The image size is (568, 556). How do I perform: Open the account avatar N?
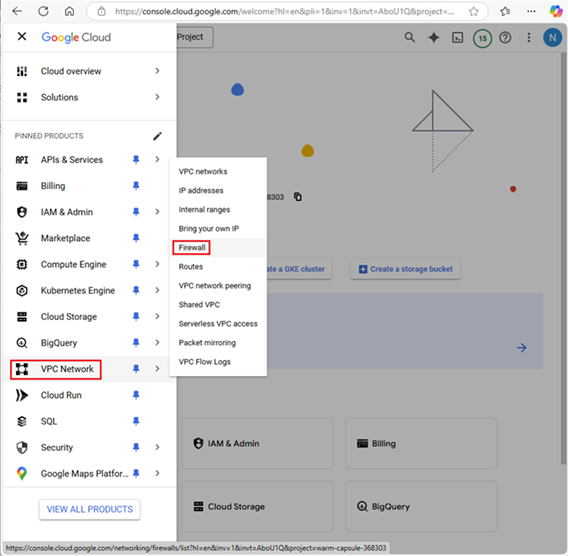[552, 37]
